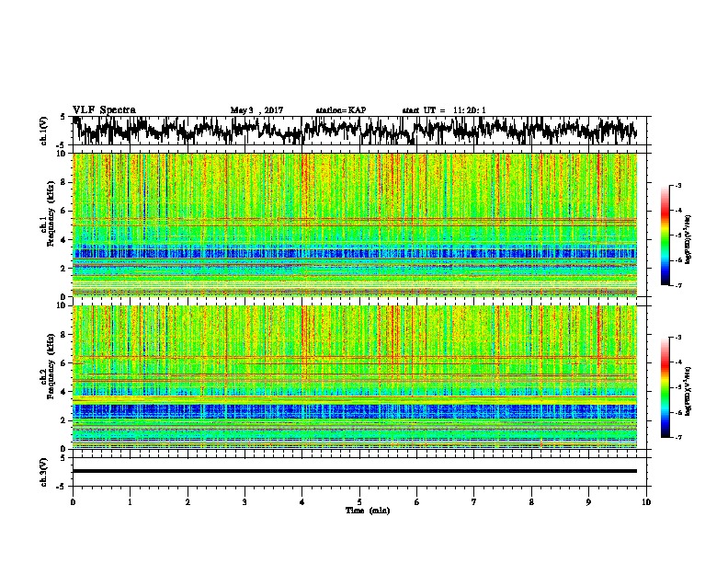Click the "station=KAP" header label
728x563 pixels.
(x=341, y=110)
